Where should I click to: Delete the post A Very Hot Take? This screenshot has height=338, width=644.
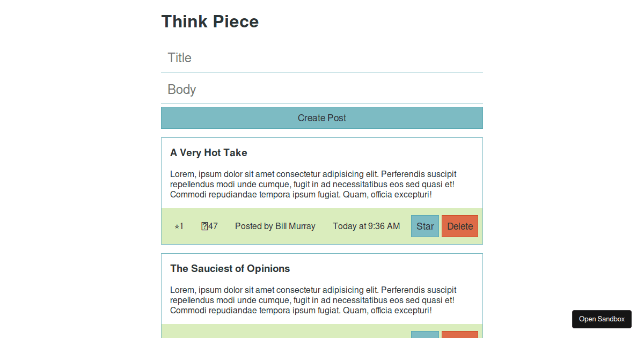click(459, 226)
